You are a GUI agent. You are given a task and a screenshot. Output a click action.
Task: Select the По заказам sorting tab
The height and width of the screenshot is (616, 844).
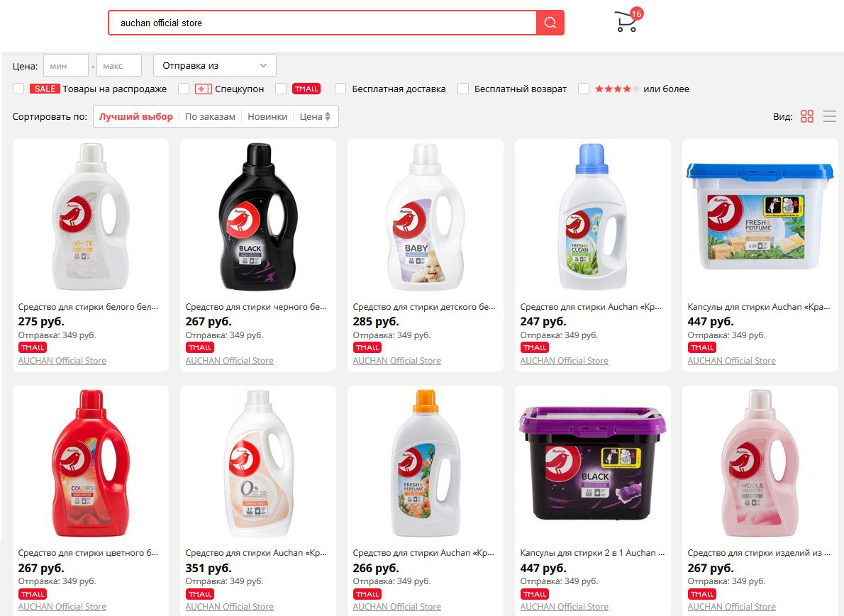coord(210,117)
